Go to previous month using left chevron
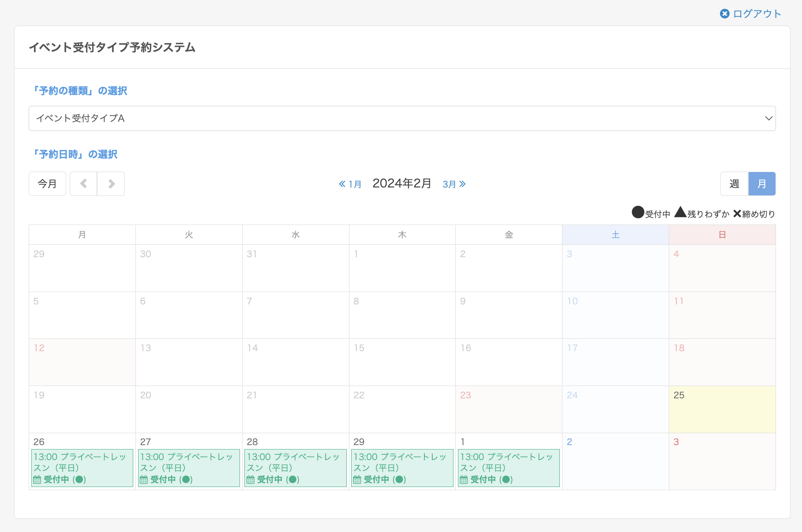 pyautogui.click(x=83, y=184)
